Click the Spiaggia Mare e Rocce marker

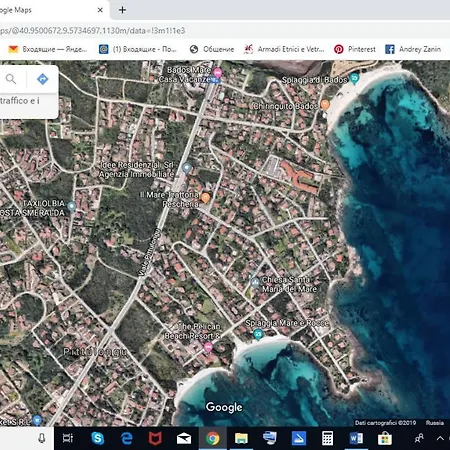pos(258,334)
